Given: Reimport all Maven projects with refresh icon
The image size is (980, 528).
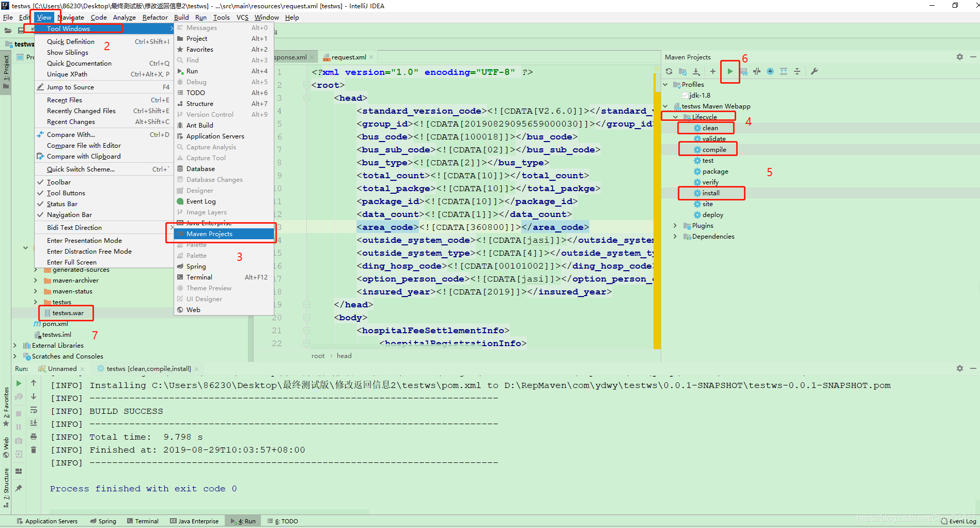Looking at the screenshot, I should 669,71.
